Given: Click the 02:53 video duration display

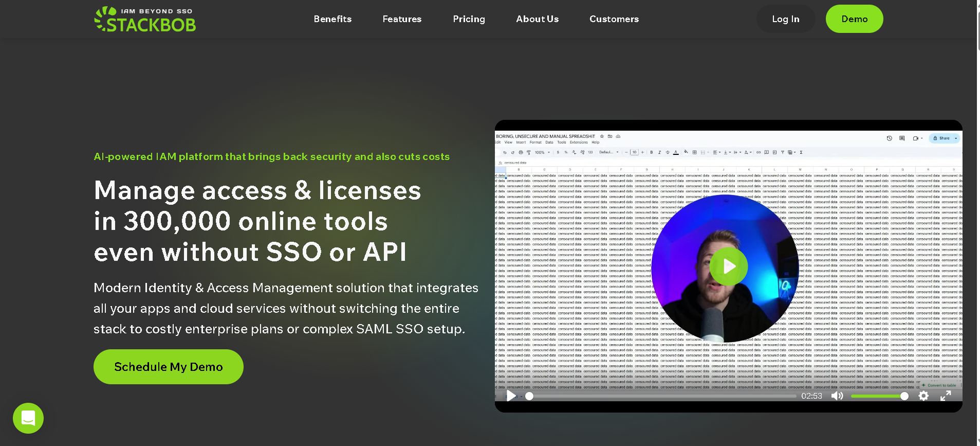Looking at the screenshot, I should pos(811,396).
